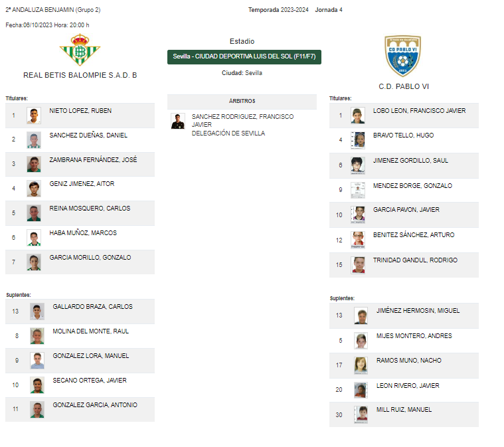Click the thumbnail of Geniz Jimenez, Aitor
The width and height of the screenshot is (504, 447).
point(34,189)
